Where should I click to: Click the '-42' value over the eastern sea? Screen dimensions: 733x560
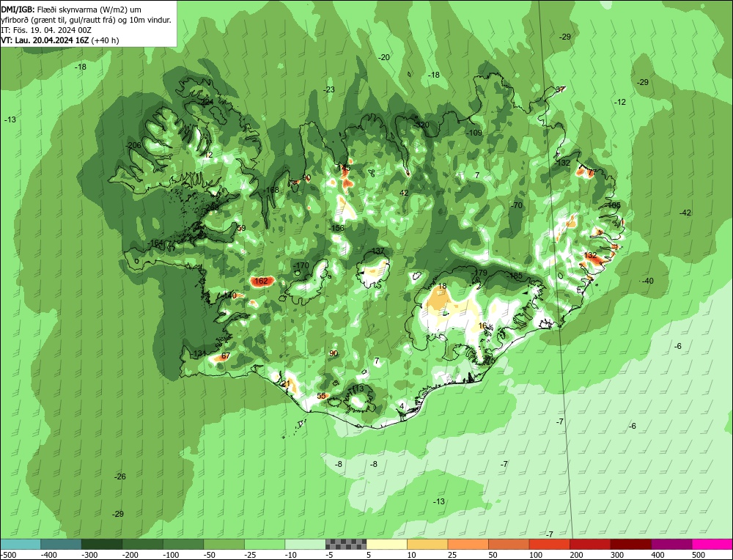[685, 213]
